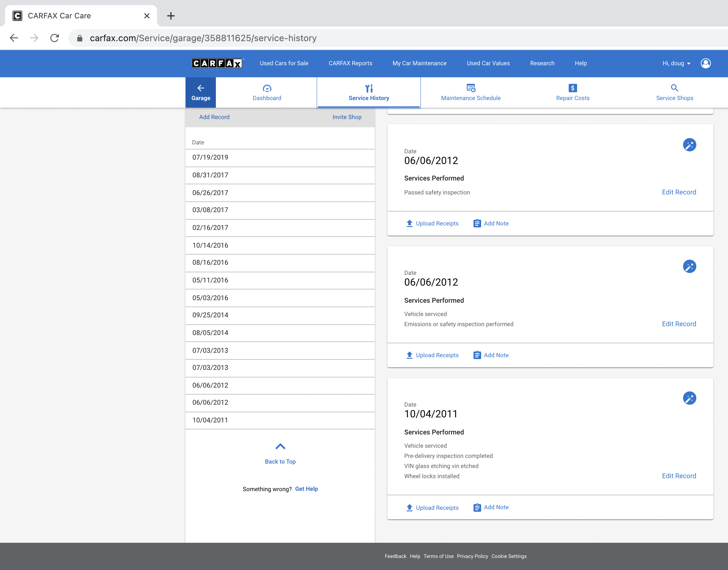
Task: Open the Help menu in header
Action: [580, 63]
